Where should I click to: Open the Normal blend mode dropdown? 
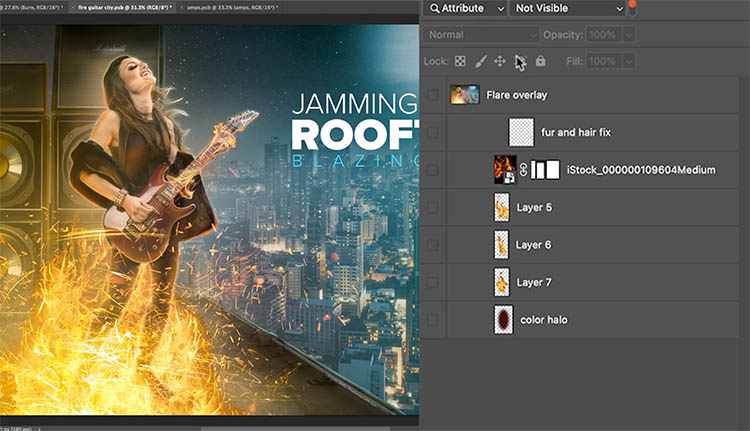point(481,35)
